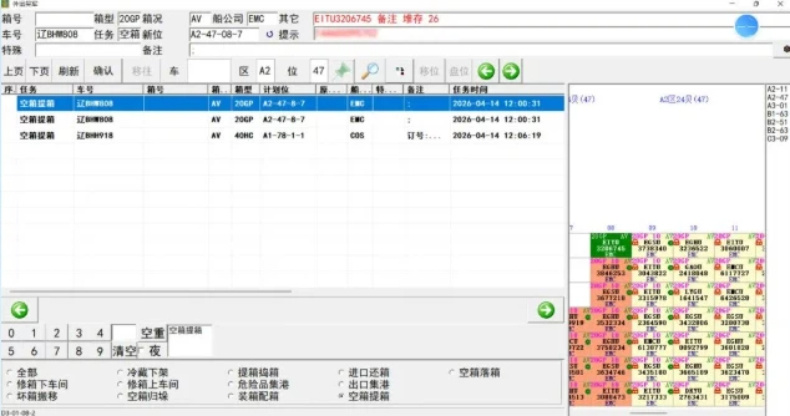Toggle the 夜 checkbox
The width and height of the screenshot is (790, 416).
[x=150, y=351]
